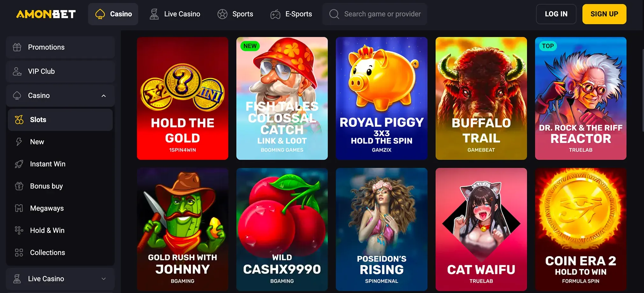Expand the Live Casino sidebar section

[104, 279]
